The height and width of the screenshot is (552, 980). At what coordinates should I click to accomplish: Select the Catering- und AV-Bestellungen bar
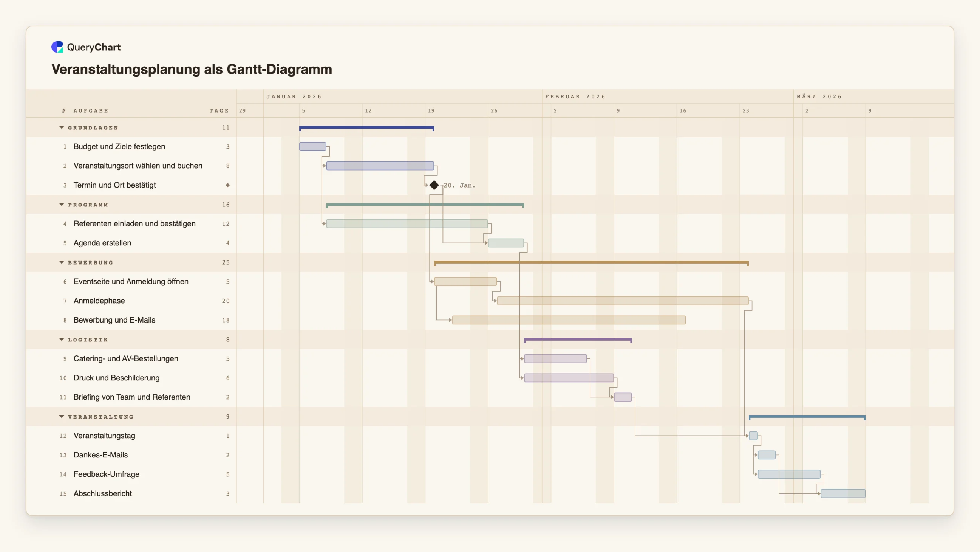555,358
